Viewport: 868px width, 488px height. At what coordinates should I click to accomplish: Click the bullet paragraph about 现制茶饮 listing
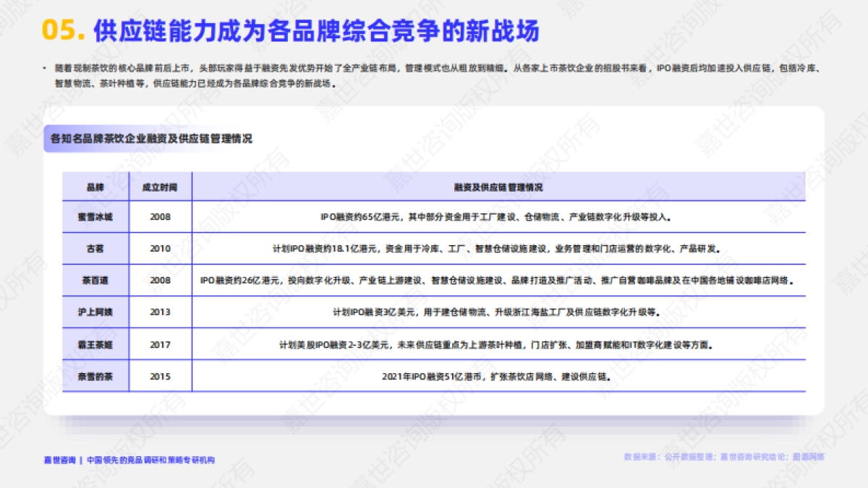(434, 76)
